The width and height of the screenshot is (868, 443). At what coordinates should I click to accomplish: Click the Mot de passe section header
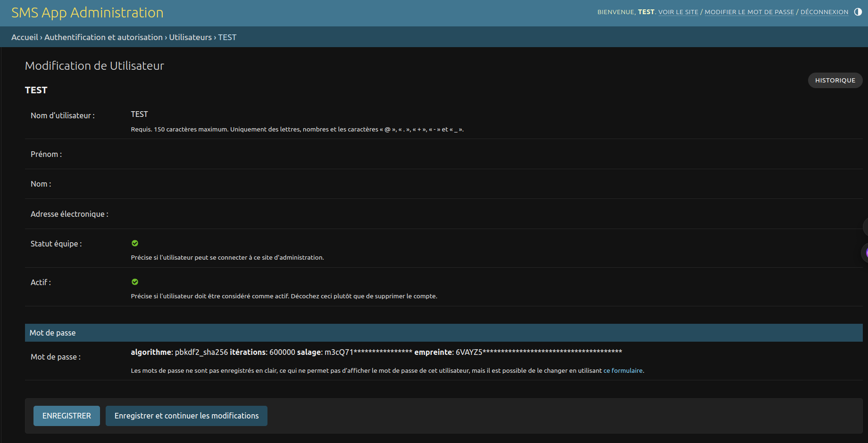pos(53,333)
